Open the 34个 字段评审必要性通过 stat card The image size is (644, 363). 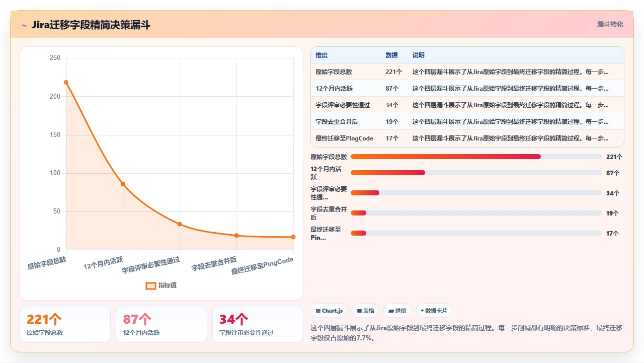[x=258, y=324]
